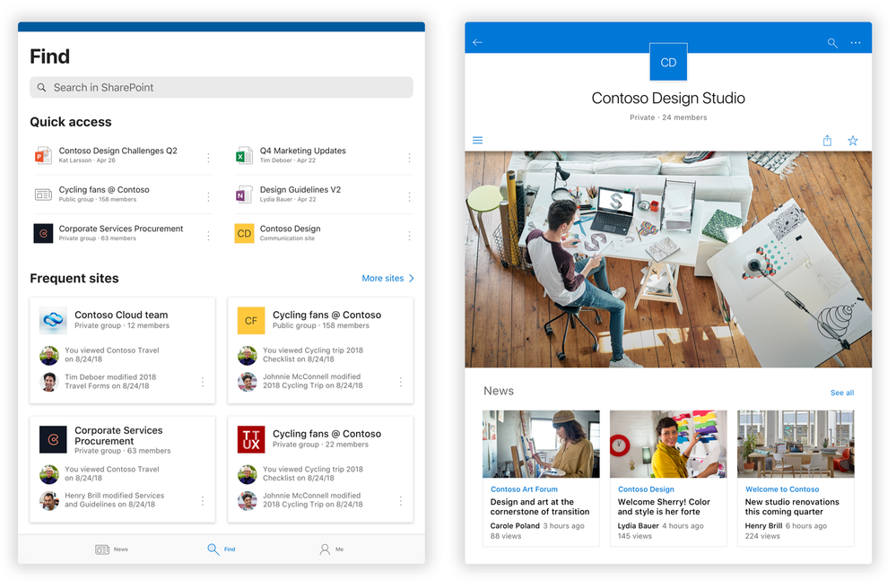Click the CD site logo tile
Viewport: 896px width, 588px height.
[x=668, y=62]
